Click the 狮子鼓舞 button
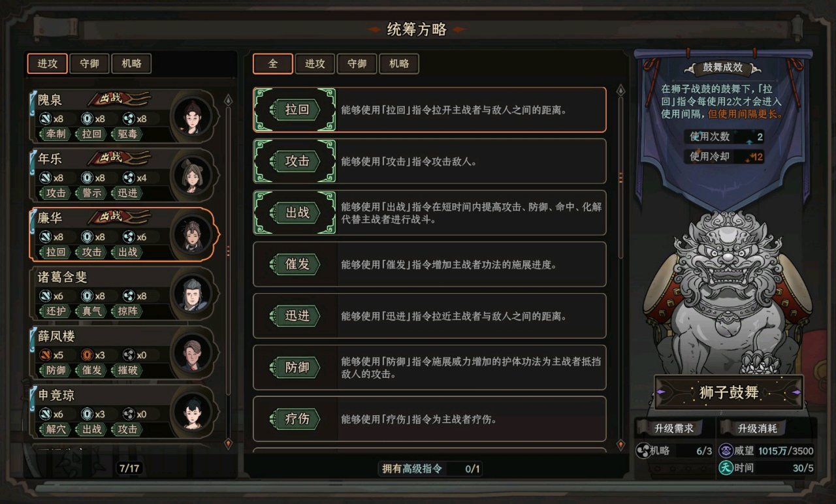 click(729, 392)
